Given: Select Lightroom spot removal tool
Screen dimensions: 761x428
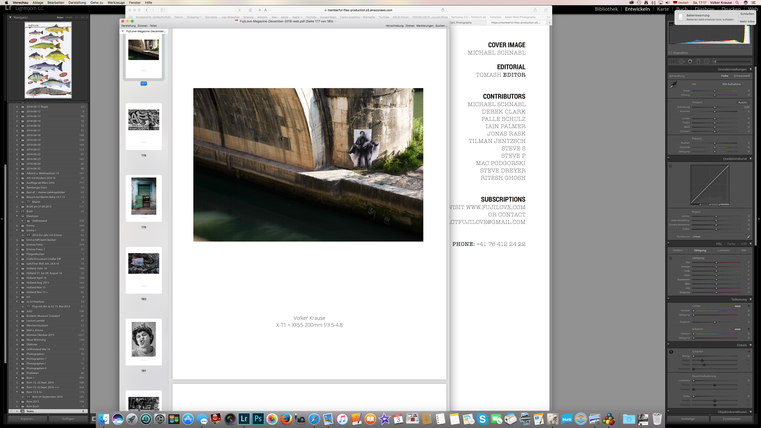Looking at the screenshot, I should point(681,62).
